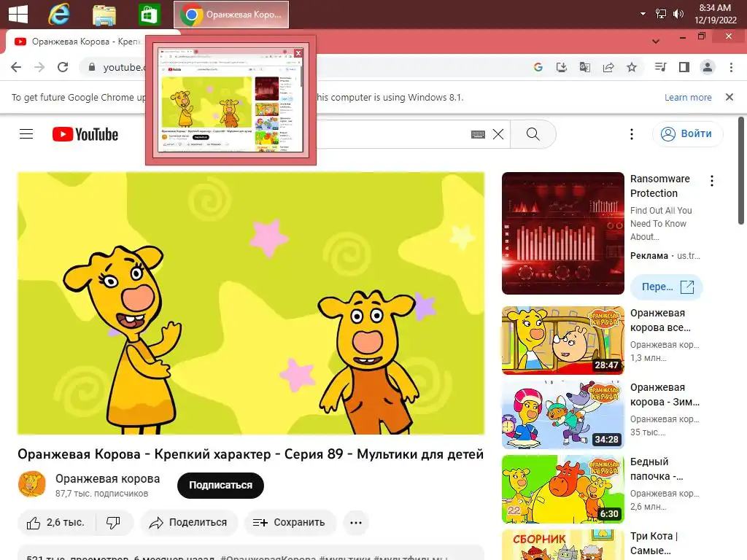The width and height of the screenshot is (747, 560).
Task: Open the on-screen keyboard in search box
Action: [478, 134]
